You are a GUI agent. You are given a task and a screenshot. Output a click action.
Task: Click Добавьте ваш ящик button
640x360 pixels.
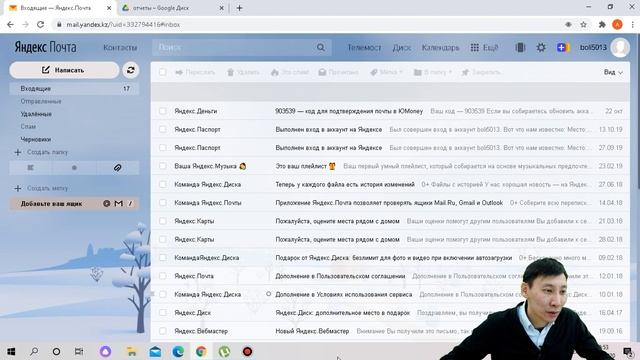pyautogui.click(x=74, y=203)
